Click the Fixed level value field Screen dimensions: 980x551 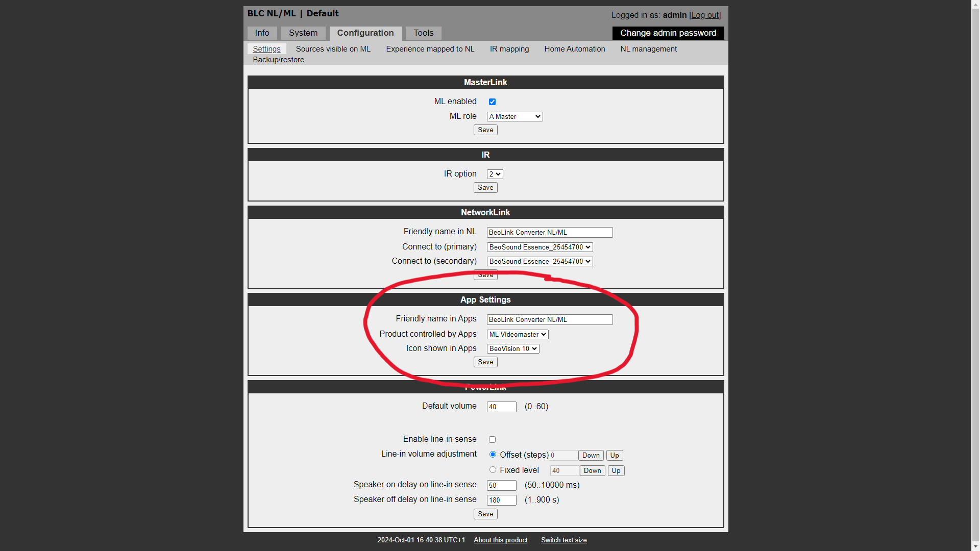565,471
